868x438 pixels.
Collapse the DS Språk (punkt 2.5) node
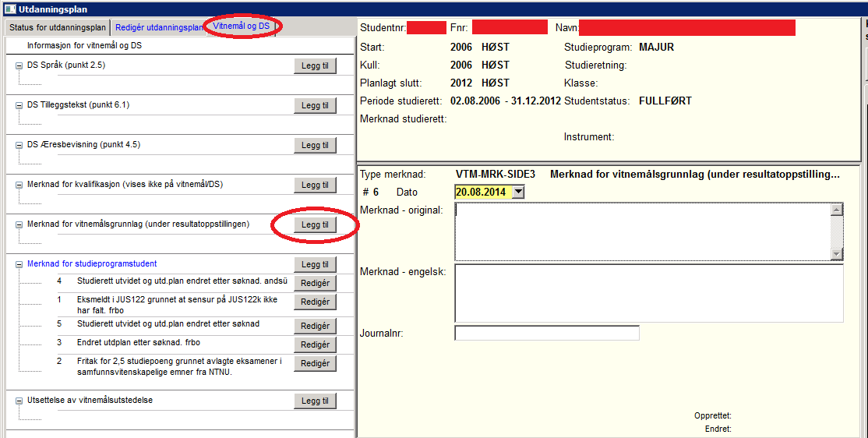(x=19, y=65)
